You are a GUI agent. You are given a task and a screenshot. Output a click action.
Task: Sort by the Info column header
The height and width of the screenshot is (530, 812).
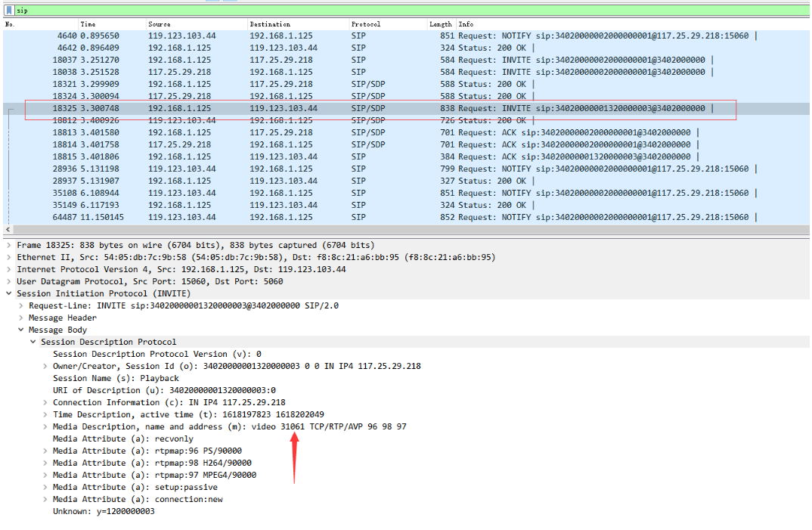click(466, 24)
